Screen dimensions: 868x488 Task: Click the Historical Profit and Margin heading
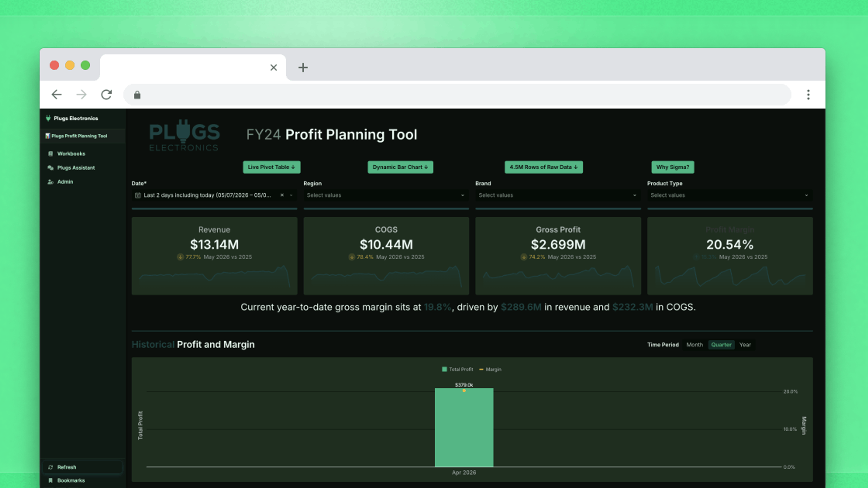click(x=193, y=345)
